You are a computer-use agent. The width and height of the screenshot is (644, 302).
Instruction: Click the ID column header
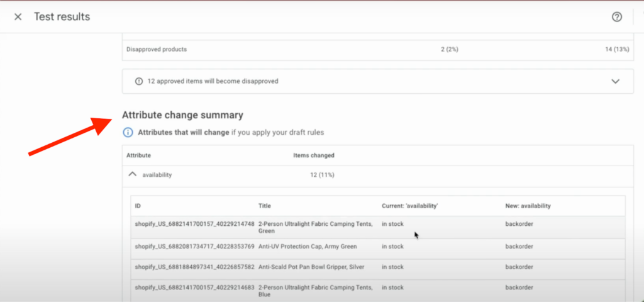pyautogui.click(x=138, y=206)
